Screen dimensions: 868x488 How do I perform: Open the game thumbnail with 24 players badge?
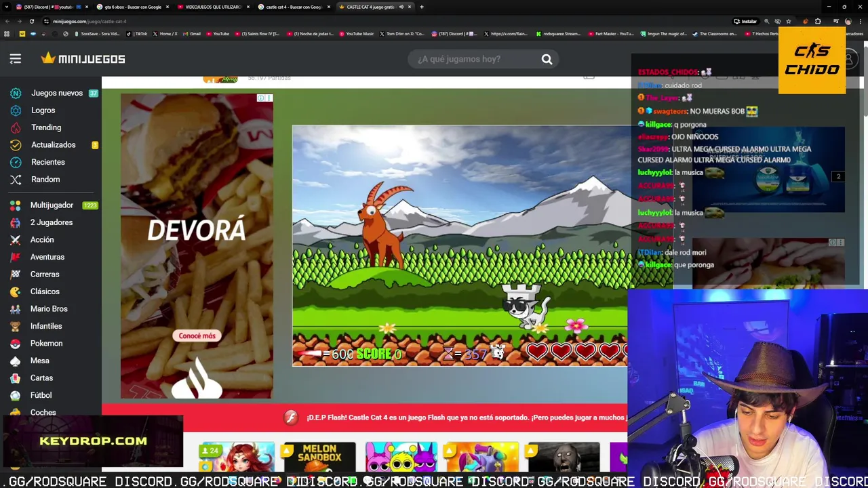[x=237, y=457]
